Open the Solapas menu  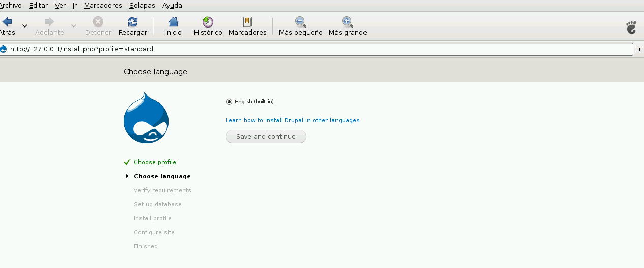(x=142, y=6)
